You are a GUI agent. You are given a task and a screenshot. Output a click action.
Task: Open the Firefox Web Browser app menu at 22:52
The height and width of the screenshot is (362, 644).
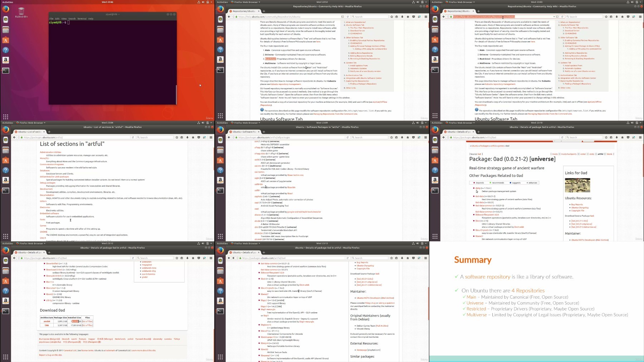[x=245, y=2]
